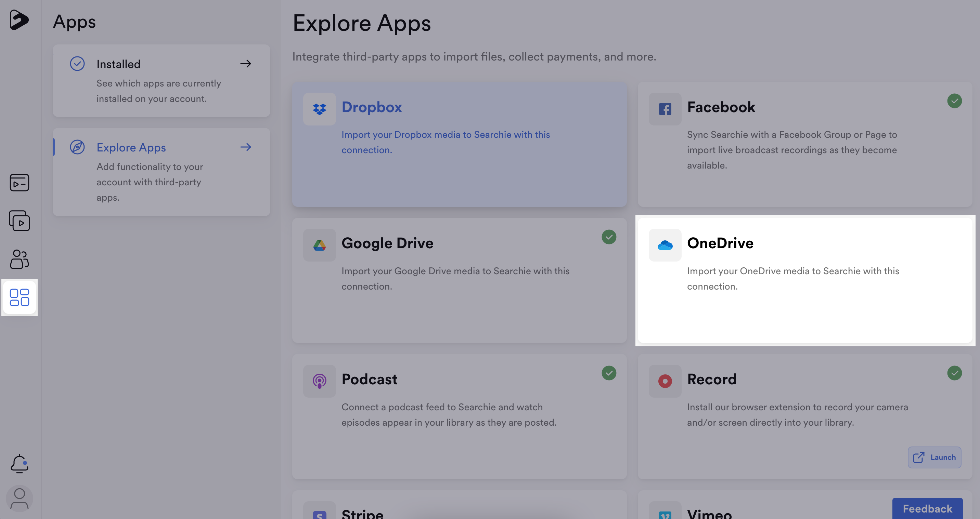Click the Explore Apps compass icon
The height and width of the screenshot is (519, 980).
(77, 147)
